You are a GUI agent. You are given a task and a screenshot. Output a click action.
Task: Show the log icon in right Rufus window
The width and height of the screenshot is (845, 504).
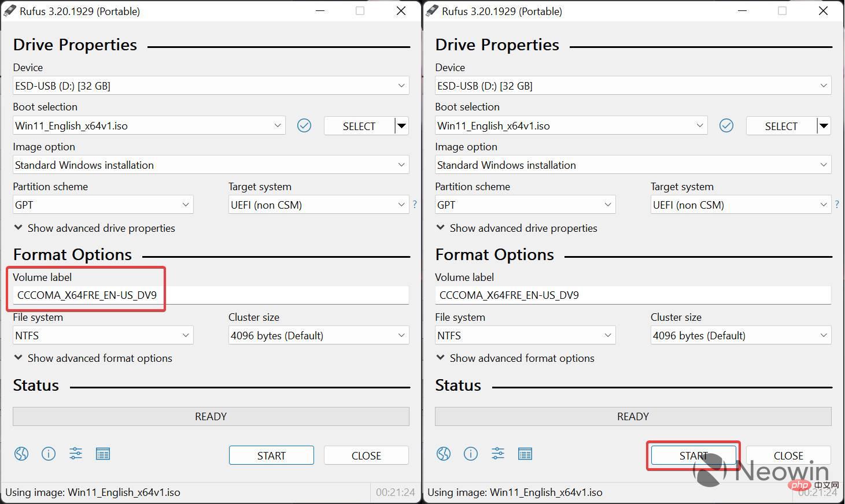coord(525,454)
